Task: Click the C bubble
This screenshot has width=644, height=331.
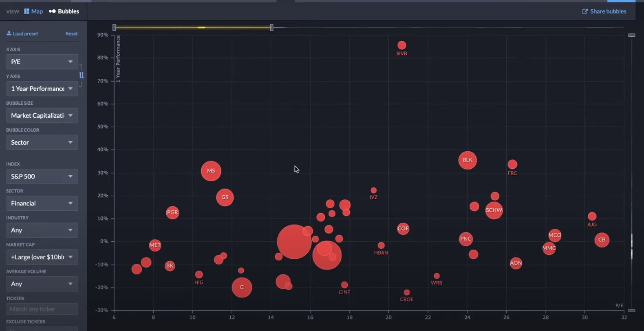Action: coord(242,287)
